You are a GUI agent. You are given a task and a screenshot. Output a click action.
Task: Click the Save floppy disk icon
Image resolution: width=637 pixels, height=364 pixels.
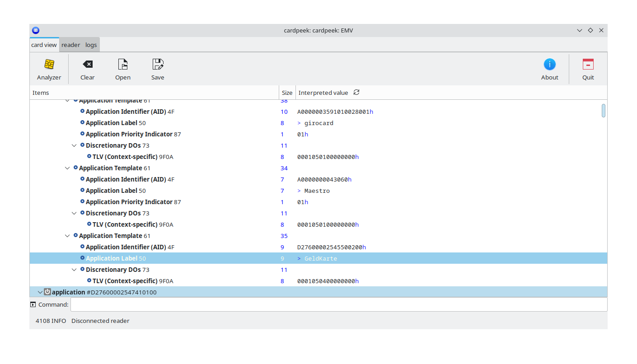[x=158, y=65]
